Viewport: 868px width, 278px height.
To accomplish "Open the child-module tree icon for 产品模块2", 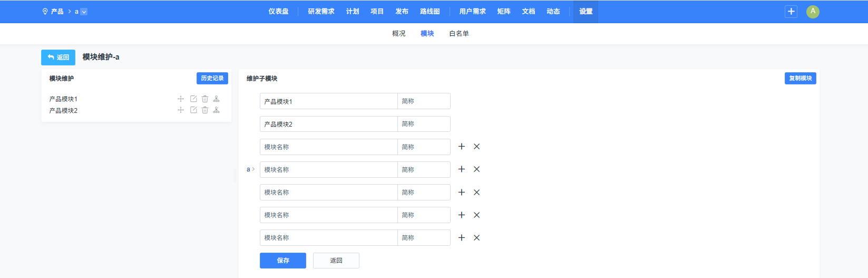I will (x=216, y=110).
